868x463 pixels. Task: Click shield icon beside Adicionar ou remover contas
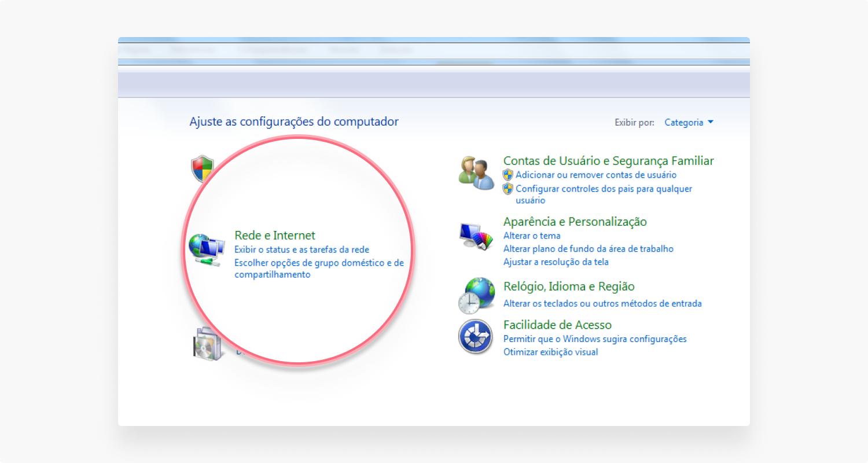click(x=508, y=175)
